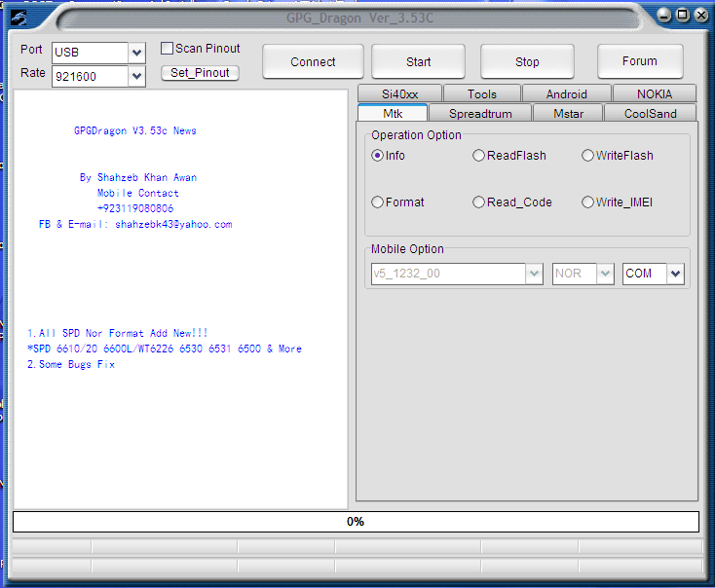
Task: Click the Mobile Contact text line
Action: [x=137, y=193]
